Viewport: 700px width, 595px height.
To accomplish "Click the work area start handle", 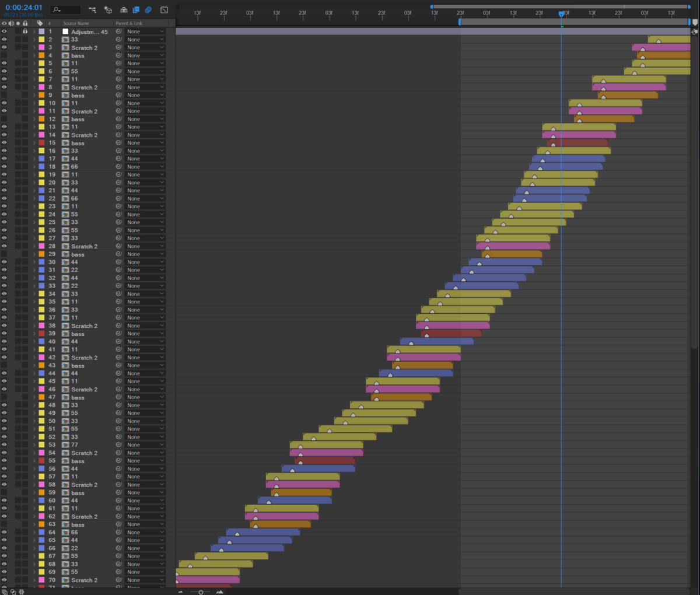I will click(x=460, y=22).
